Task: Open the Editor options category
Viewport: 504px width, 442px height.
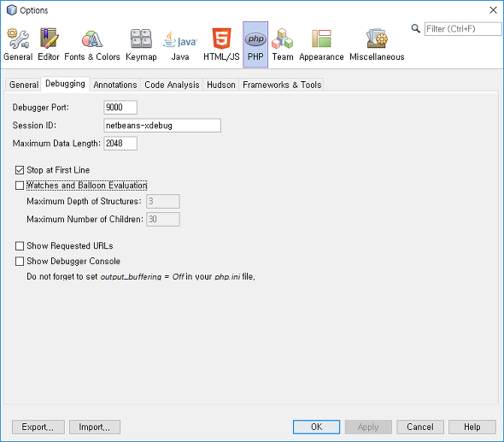Action: (x=49, y=44)
